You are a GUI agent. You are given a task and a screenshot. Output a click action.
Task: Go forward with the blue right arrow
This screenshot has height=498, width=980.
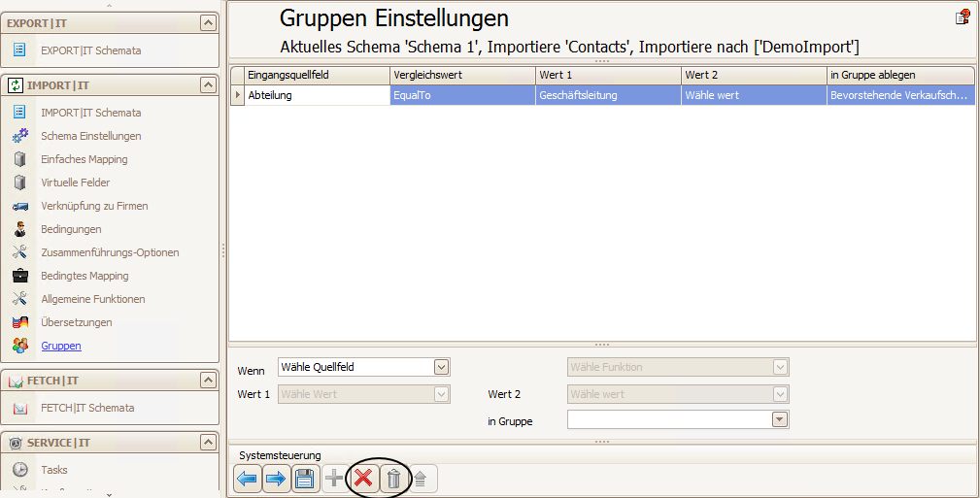tap(276, 480)
